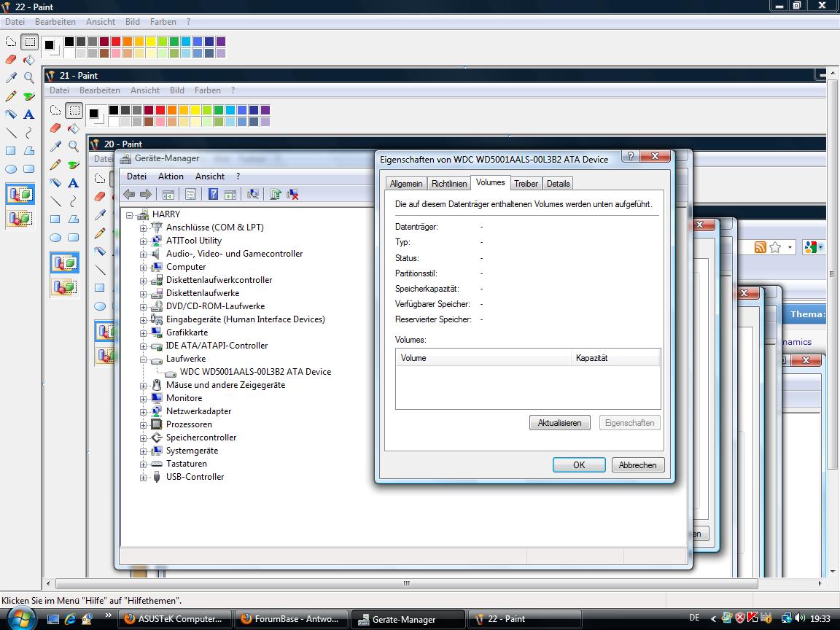Select the Pick Color eyedropper in 22 - Paint

[x=11, y=78]
